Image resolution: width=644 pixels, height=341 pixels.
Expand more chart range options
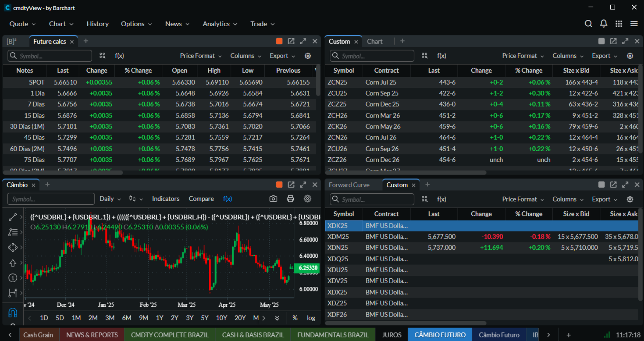277,318
